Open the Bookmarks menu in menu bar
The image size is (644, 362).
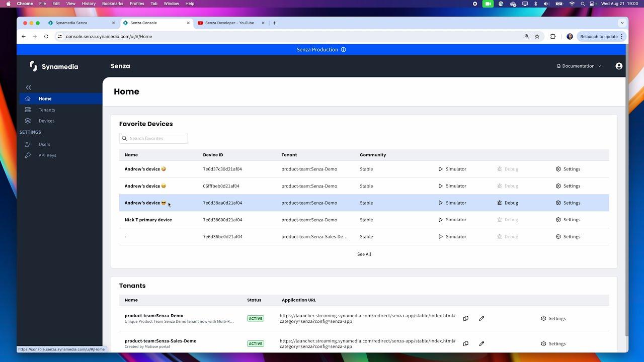click(x=112, y=4)
